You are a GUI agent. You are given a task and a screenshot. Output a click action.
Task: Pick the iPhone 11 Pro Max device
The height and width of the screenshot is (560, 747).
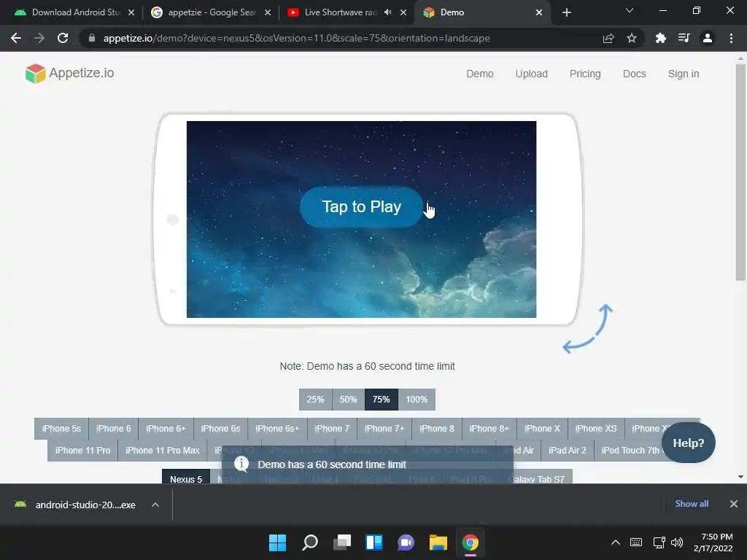tap(163, 451)
